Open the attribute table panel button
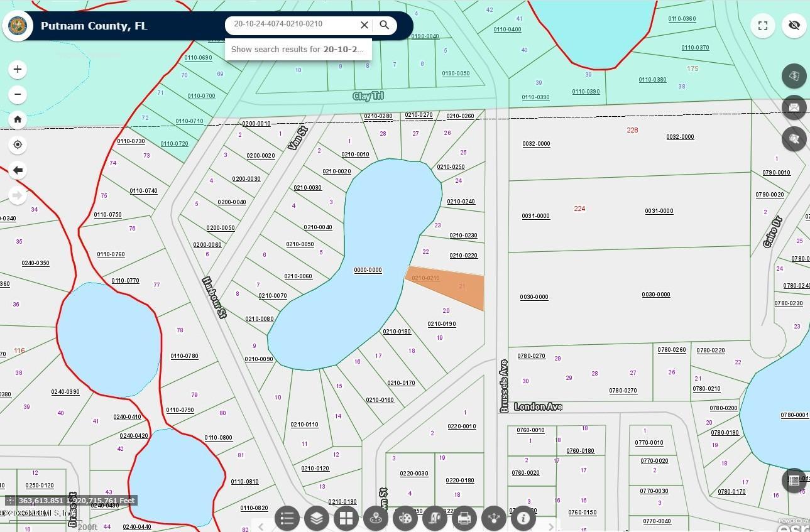Screen dimensions: 810x532 click(794, 480)
